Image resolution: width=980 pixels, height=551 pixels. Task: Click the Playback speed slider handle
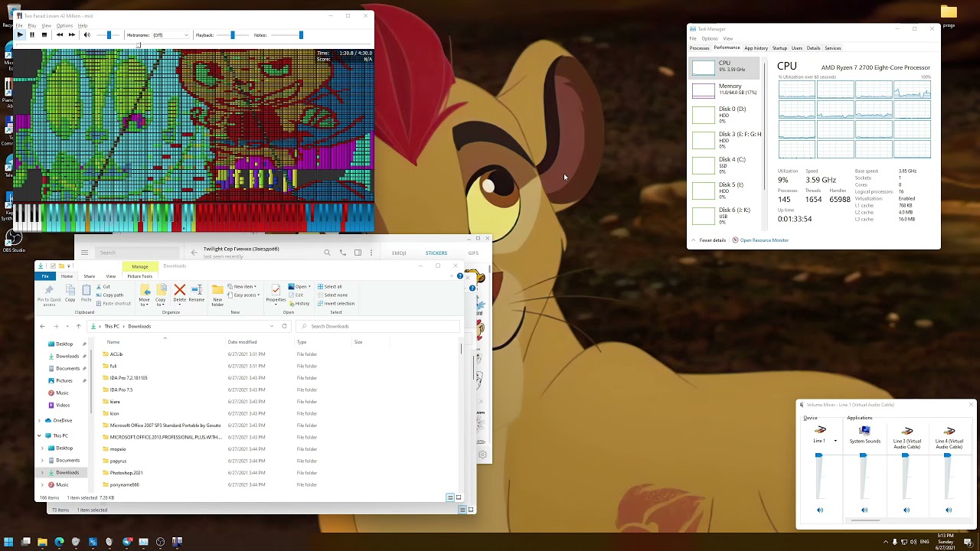pyautogui.click(x=232, y=34)
